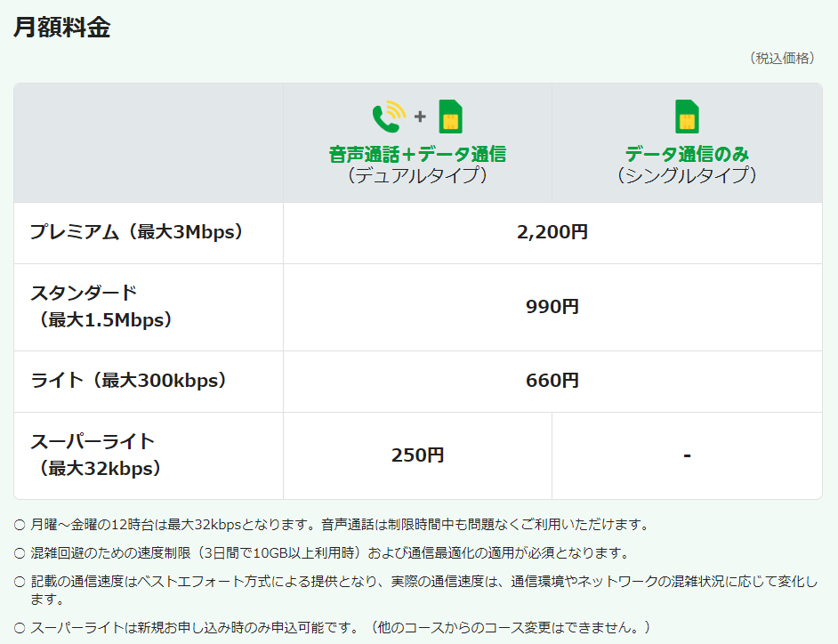Click the 250円 price cell
Screen dimensions: 838x644
[x=417, y=455]
